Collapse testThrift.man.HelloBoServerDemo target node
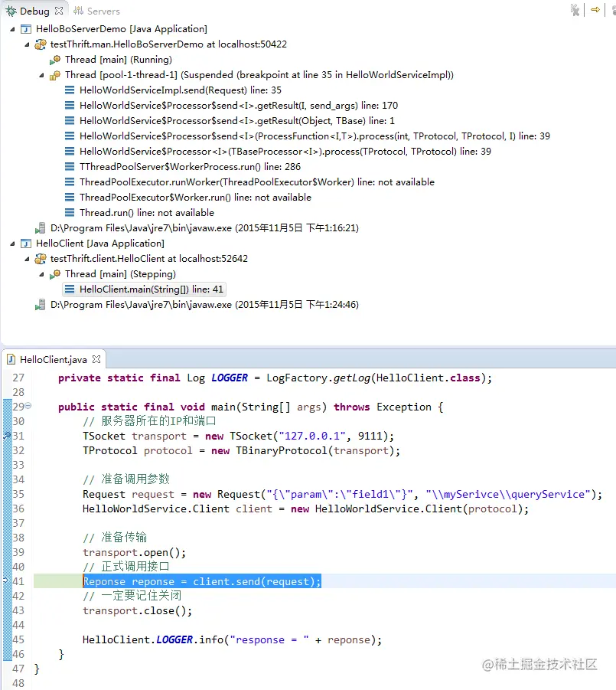This screenshot has height=690, width=616. pyautogui.click(x=27, y=44)
